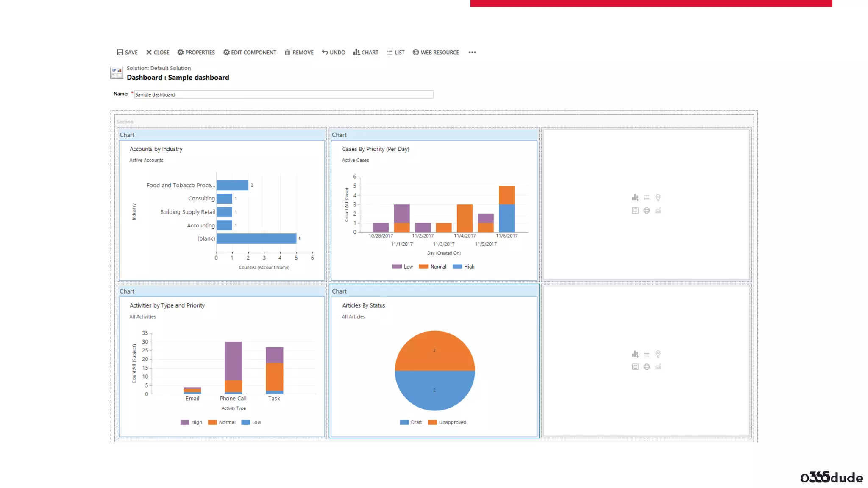Image resolution: width=868 pixels, height=488 pixels.
Task: Insert chart icon in top-right empty tile
Action: click(635, 198)
